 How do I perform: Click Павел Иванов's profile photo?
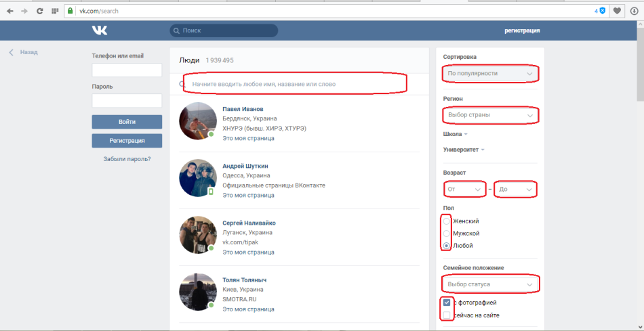[197, 121]
